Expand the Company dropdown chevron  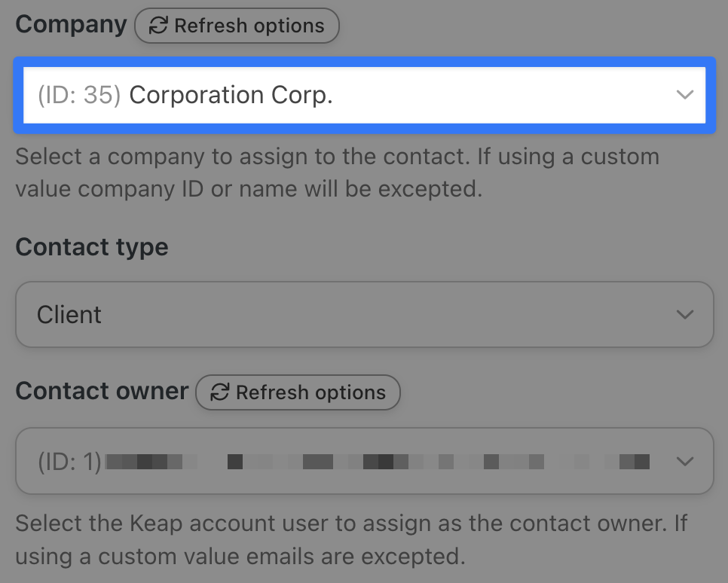(x=684, y=95)
